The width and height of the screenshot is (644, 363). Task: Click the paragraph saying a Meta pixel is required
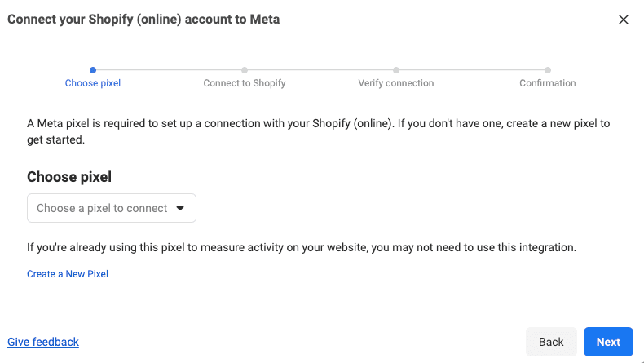click(x=318, y=131)
